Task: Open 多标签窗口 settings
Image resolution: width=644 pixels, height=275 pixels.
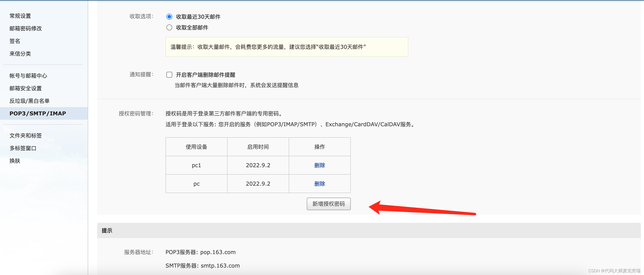Action: 23,148
